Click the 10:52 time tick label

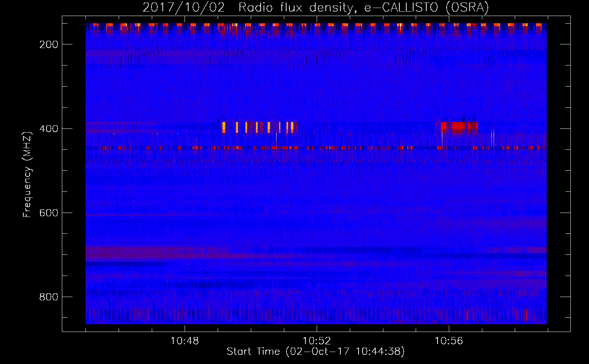click(317, 341)
